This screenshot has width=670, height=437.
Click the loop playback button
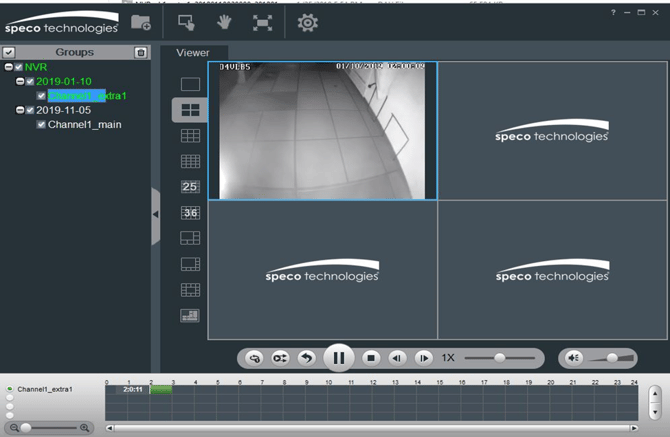pyautogui.click(x=254, y=358)
